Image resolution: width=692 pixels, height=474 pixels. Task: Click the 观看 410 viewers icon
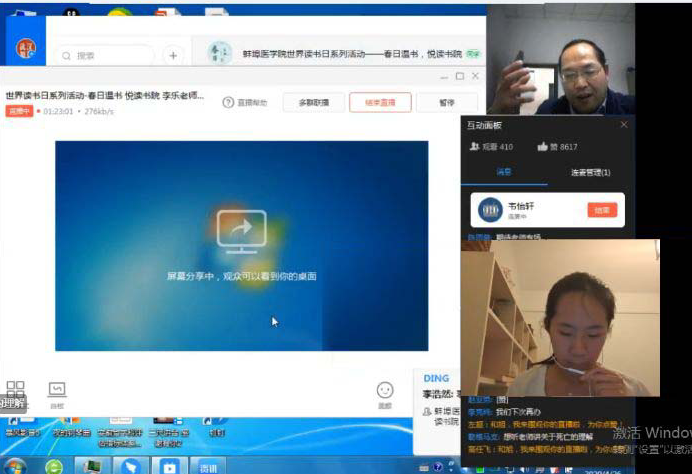pos(474,146)
